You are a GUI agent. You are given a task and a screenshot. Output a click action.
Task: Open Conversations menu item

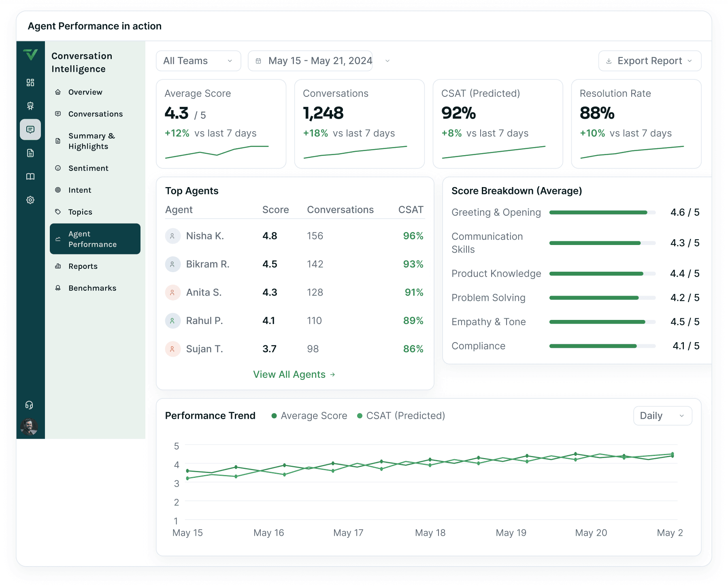click(95, 114)
